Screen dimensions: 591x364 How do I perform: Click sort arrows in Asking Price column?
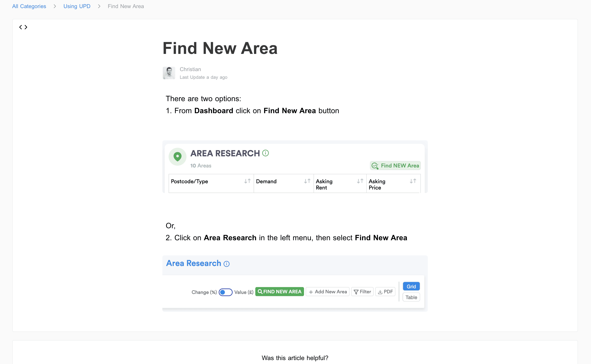tap(413, 181)
